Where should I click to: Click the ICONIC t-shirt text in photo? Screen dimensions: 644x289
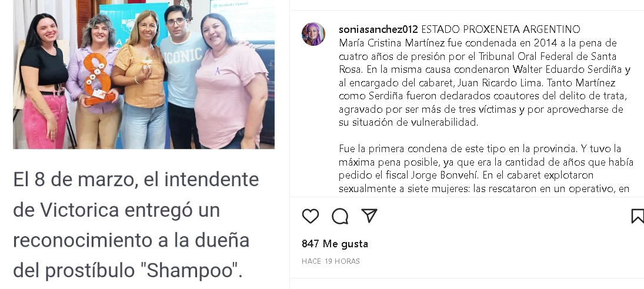183,55
